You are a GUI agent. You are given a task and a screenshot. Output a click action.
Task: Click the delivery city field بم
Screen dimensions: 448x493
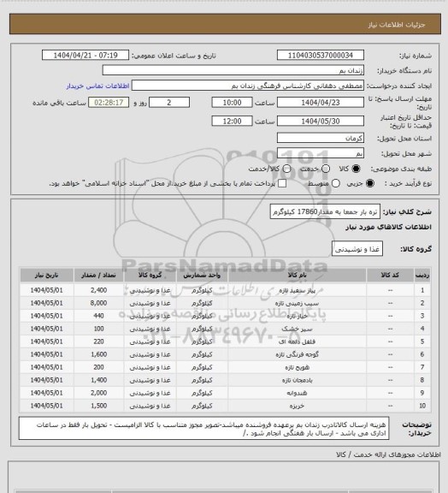[321, 153]
